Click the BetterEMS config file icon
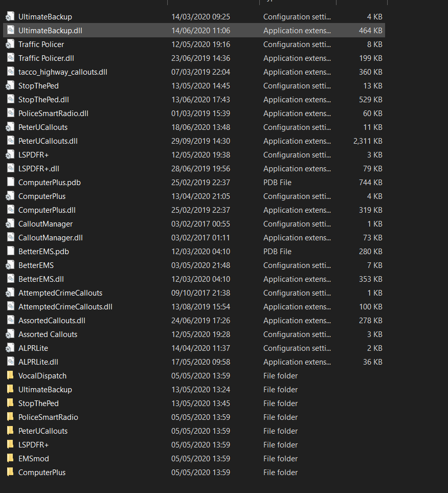 (x=10, y=265)
